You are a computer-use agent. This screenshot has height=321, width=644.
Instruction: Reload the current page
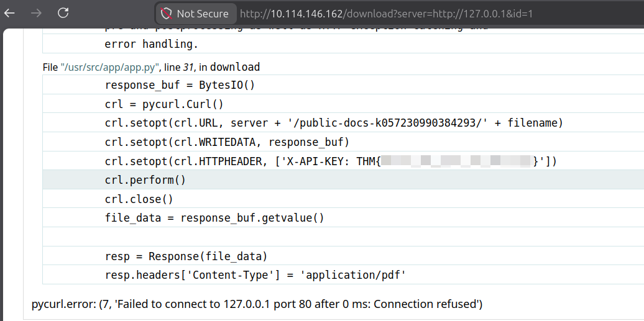coord(63,13)
